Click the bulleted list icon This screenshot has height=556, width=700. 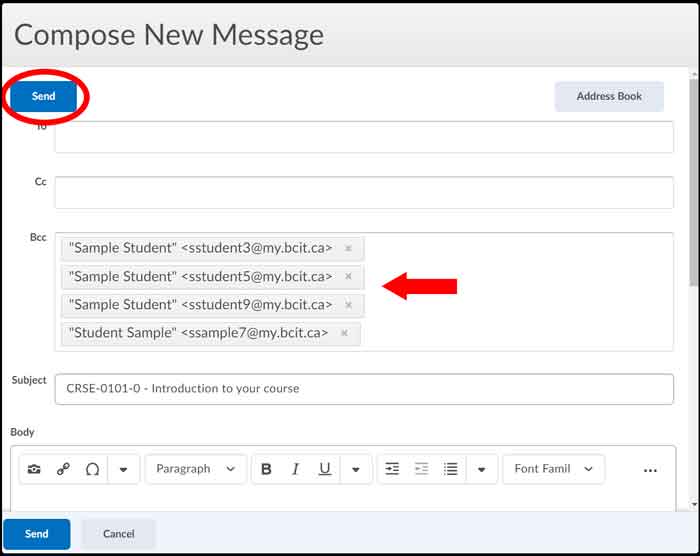(451, 469)
